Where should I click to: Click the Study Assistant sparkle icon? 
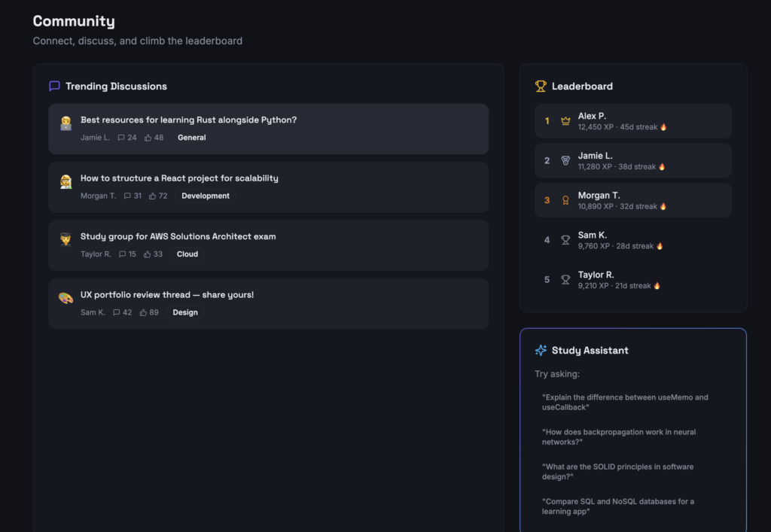541,350
